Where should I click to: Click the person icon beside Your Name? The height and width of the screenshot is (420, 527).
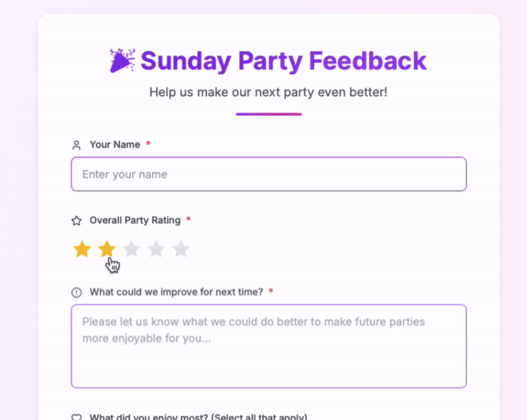77,145
